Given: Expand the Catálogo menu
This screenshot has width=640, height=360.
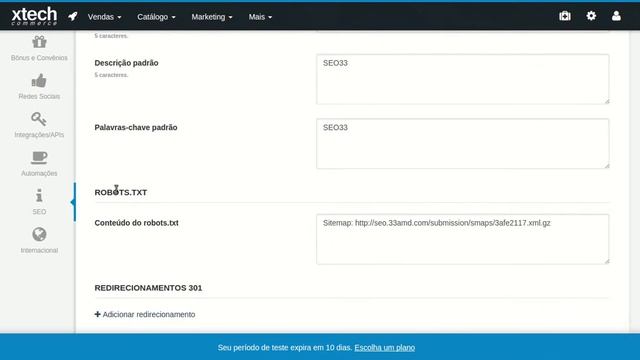Looking at the screenshot, I should [156, 17].
